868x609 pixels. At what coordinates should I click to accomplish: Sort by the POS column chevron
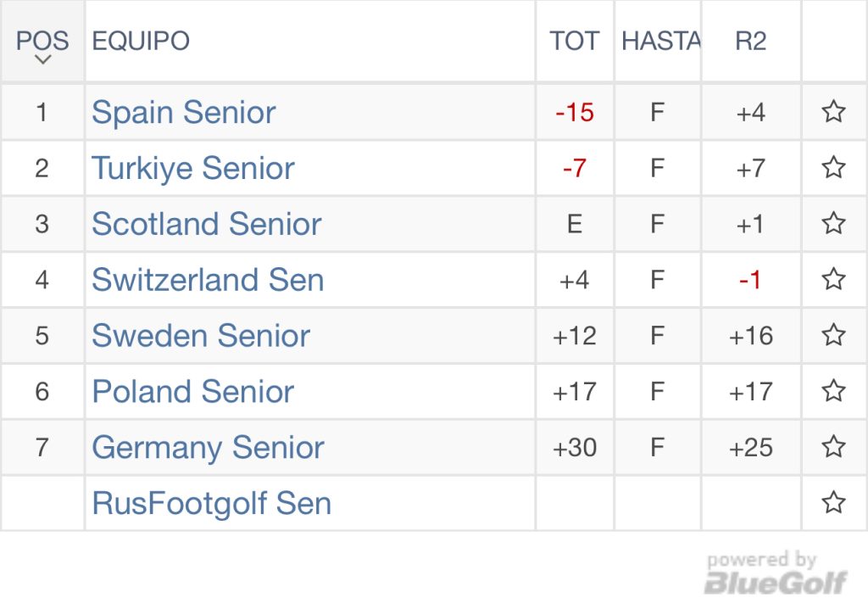pos(42,59)
